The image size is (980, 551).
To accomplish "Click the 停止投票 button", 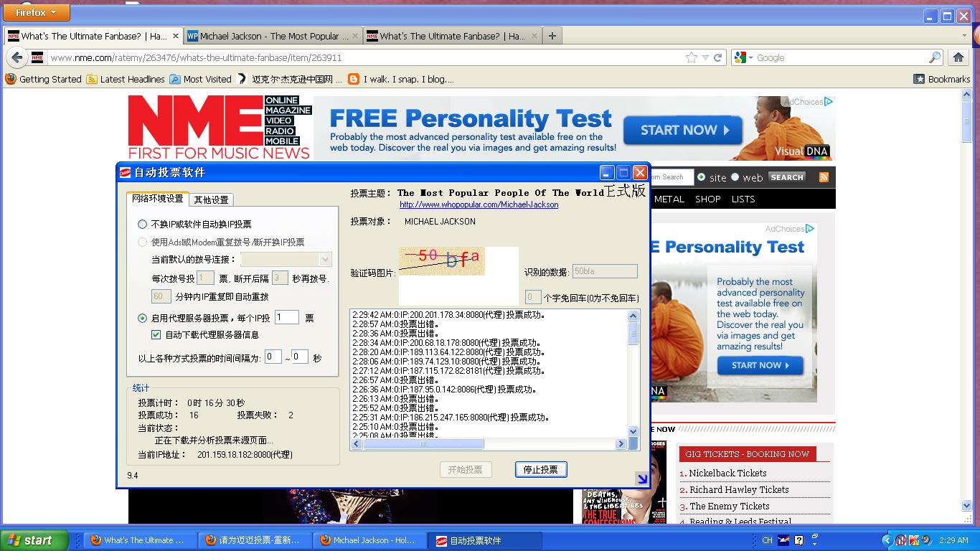I will 540,469.
